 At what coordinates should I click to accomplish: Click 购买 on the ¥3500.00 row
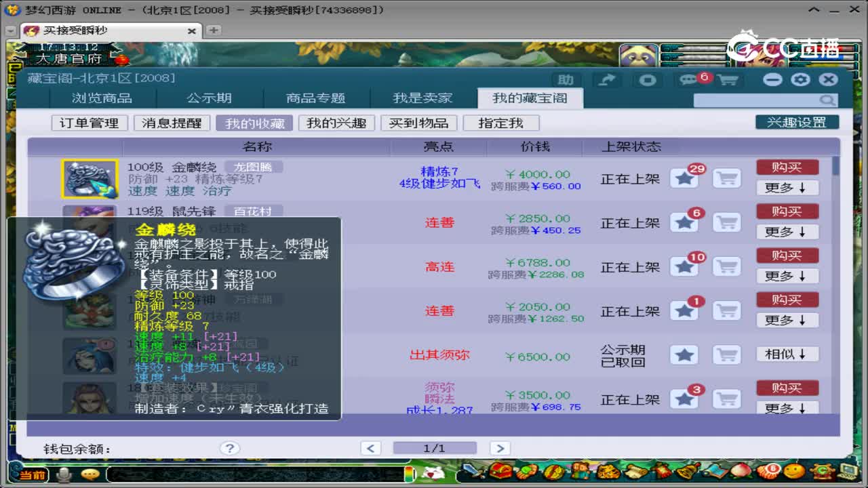(x=787, y=388)
